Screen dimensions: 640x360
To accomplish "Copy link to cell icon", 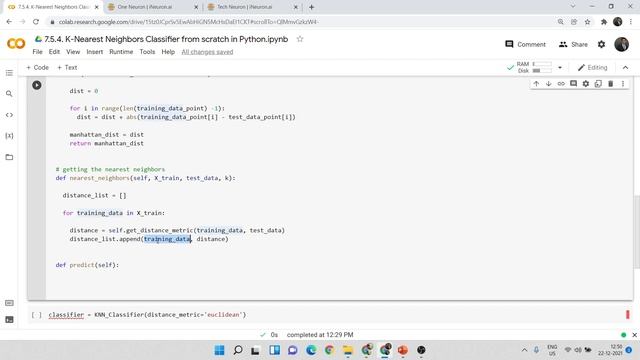I will click(561, 84).
